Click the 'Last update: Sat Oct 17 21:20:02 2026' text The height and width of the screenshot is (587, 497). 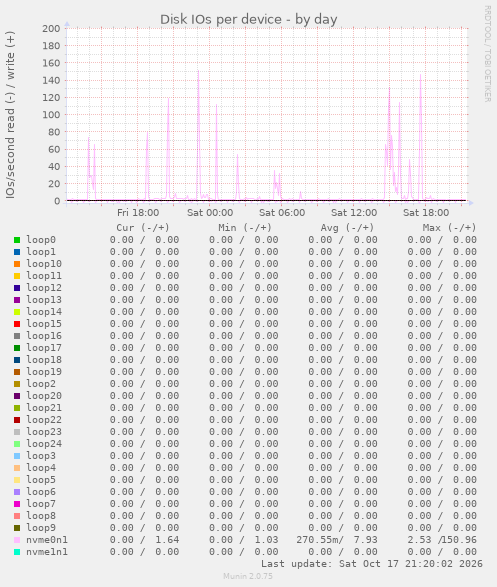(x=372, y=564)
